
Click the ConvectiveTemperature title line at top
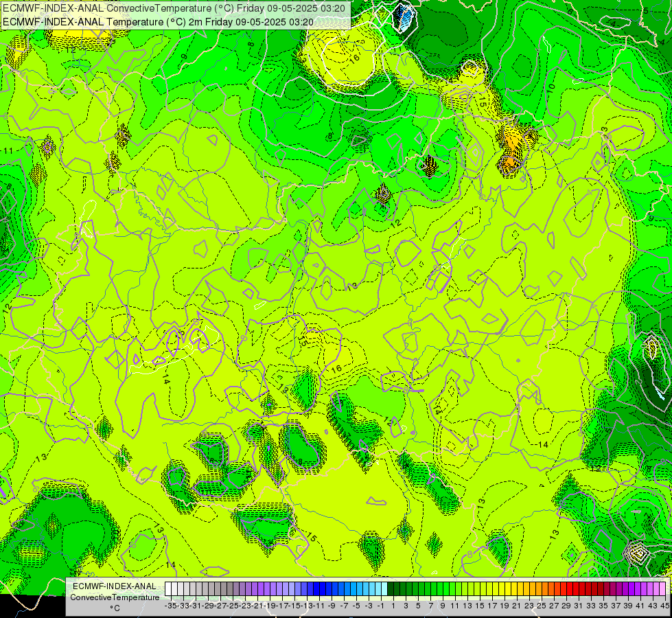pyautogui.click(x=174, y=8)
